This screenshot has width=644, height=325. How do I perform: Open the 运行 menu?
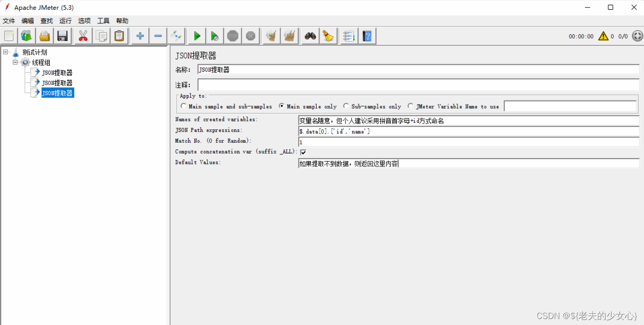point(66,21)
